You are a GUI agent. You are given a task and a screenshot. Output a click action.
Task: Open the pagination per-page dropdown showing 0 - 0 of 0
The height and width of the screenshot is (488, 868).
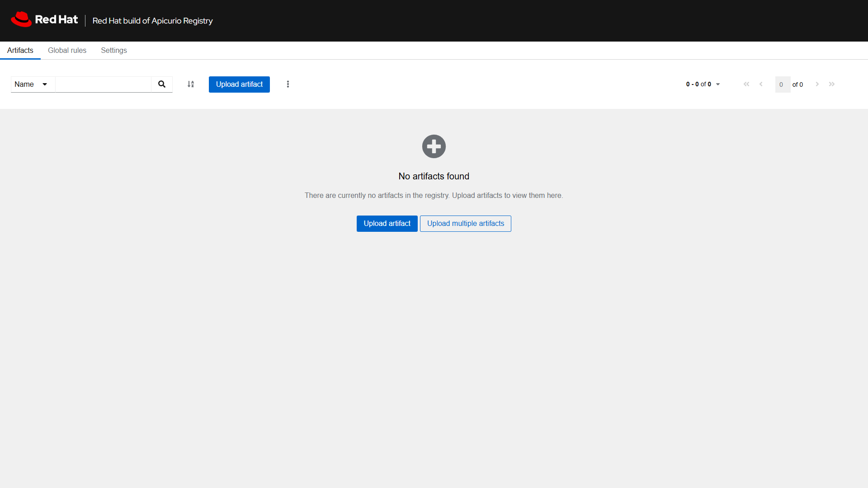[702, 84]
